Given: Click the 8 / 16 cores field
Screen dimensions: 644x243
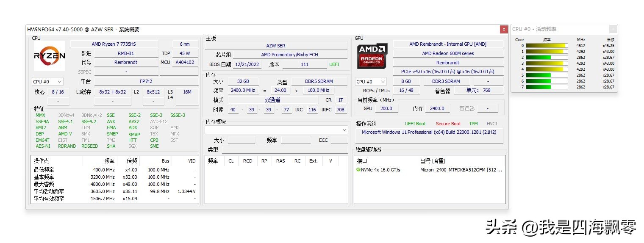Looking at the screenshot, I should (x=58, y=92).
